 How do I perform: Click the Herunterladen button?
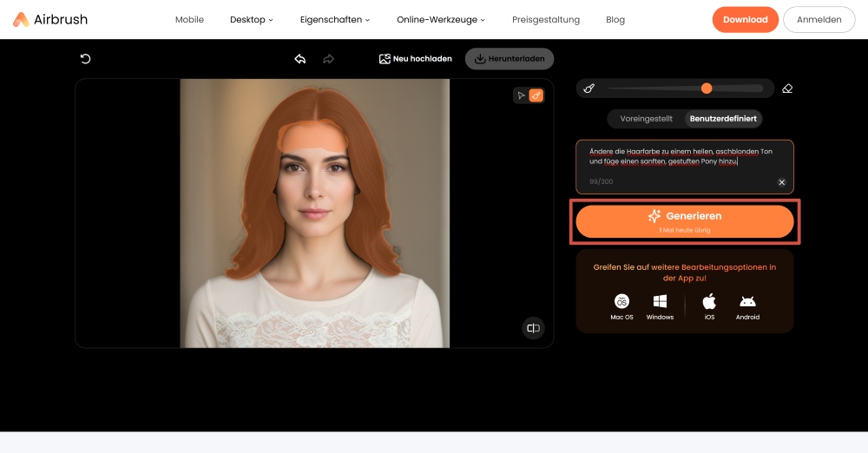510,59
